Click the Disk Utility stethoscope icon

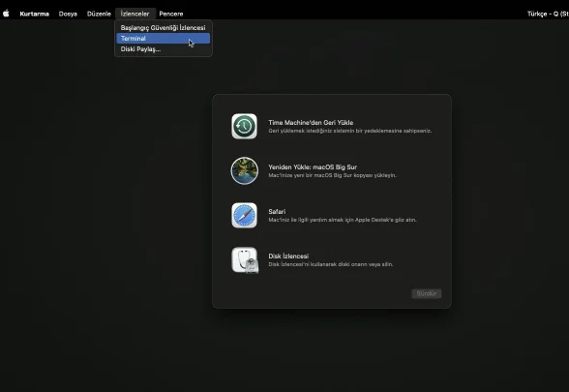point(245,260)
